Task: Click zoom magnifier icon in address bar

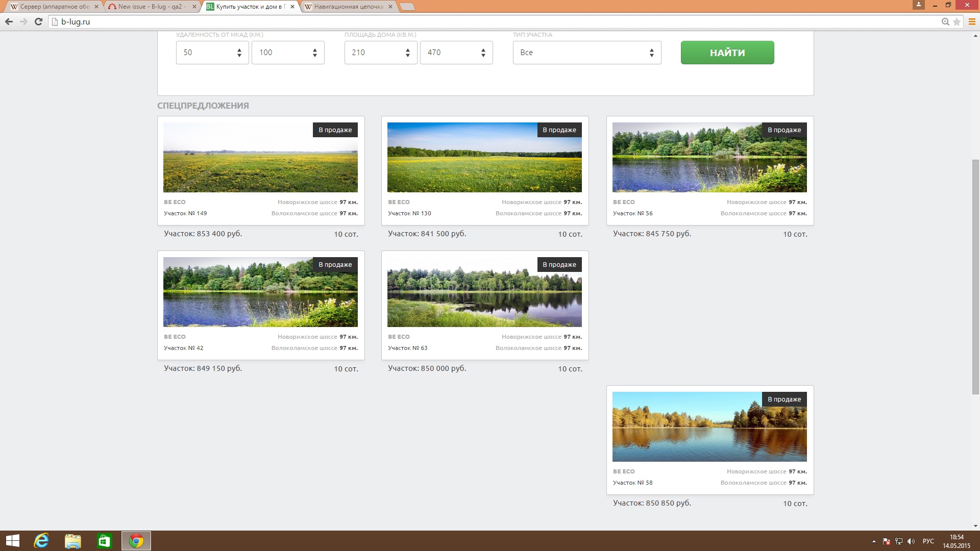Action: tap(945, 22)
